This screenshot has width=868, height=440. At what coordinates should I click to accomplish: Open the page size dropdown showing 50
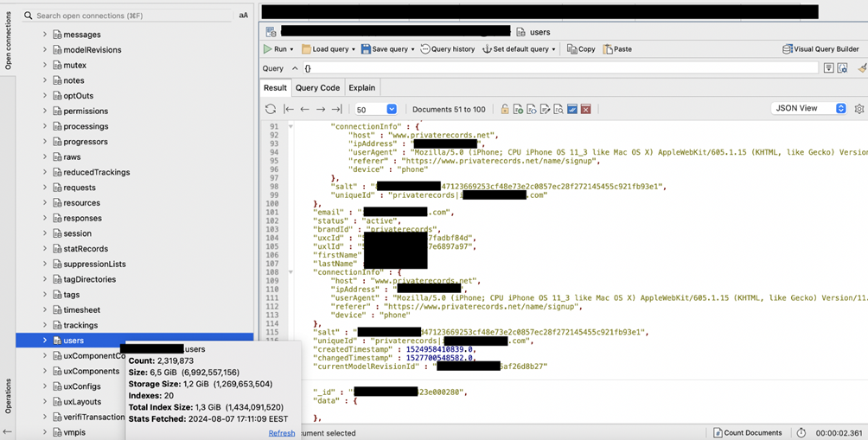pyautogui.click(x=376, y=110)
